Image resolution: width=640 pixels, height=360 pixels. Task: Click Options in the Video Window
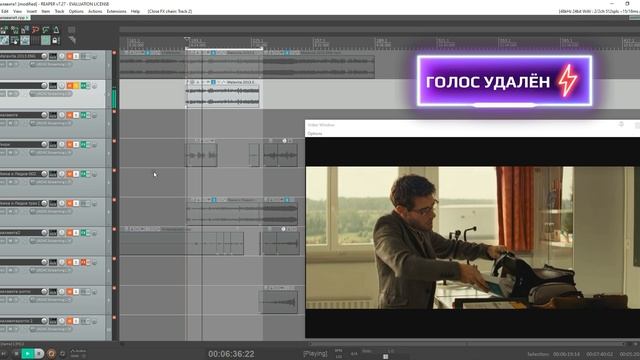(x=315, y=133)
